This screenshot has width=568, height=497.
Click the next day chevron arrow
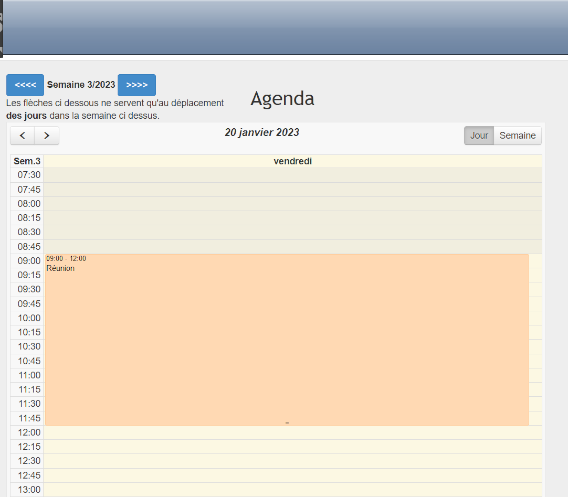click(x=47, y=135)
